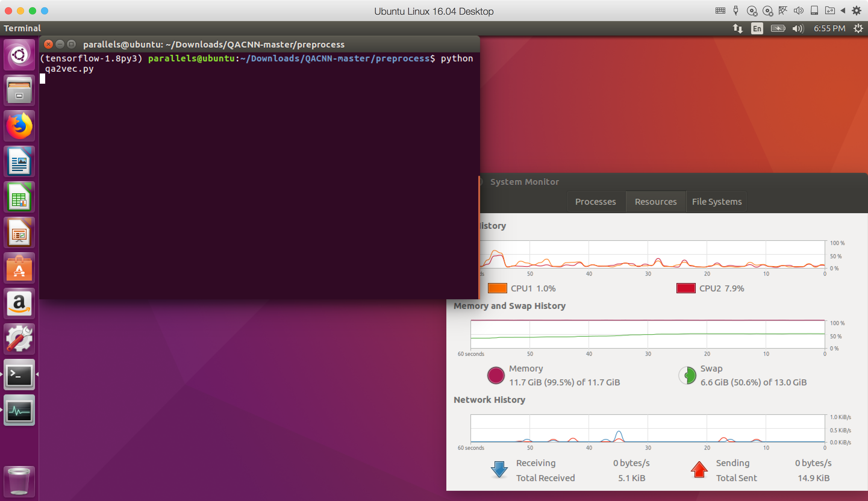Open the En keyboard layout menu
The width and height of the screenshot is (868, 501).
pyautogui.click(x=757, y=29)
